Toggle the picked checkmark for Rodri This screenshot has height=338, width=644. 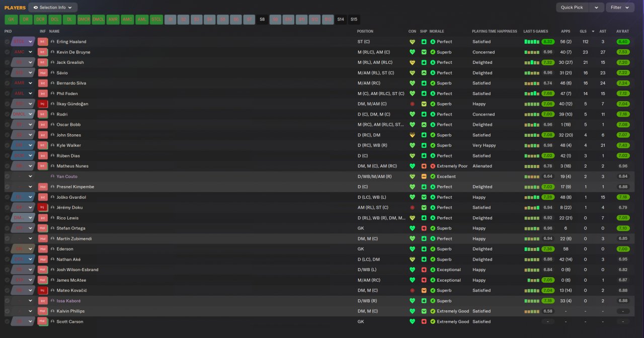click(x=7, y=114)
